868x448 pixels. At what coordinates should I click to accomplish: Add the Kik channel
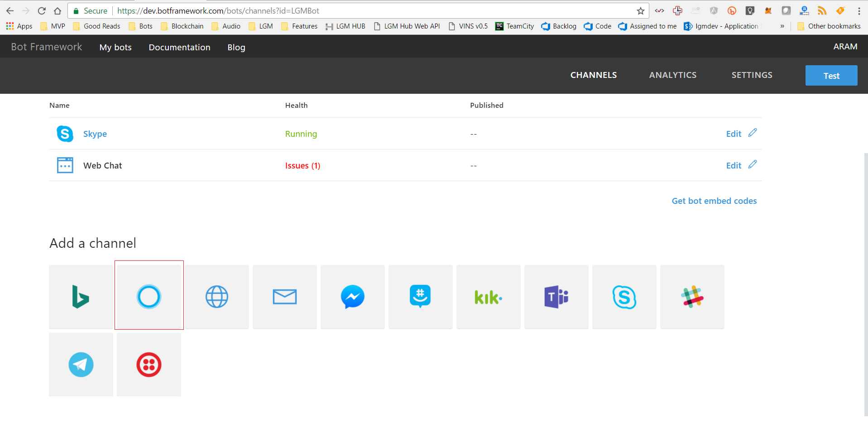(489, 297)
